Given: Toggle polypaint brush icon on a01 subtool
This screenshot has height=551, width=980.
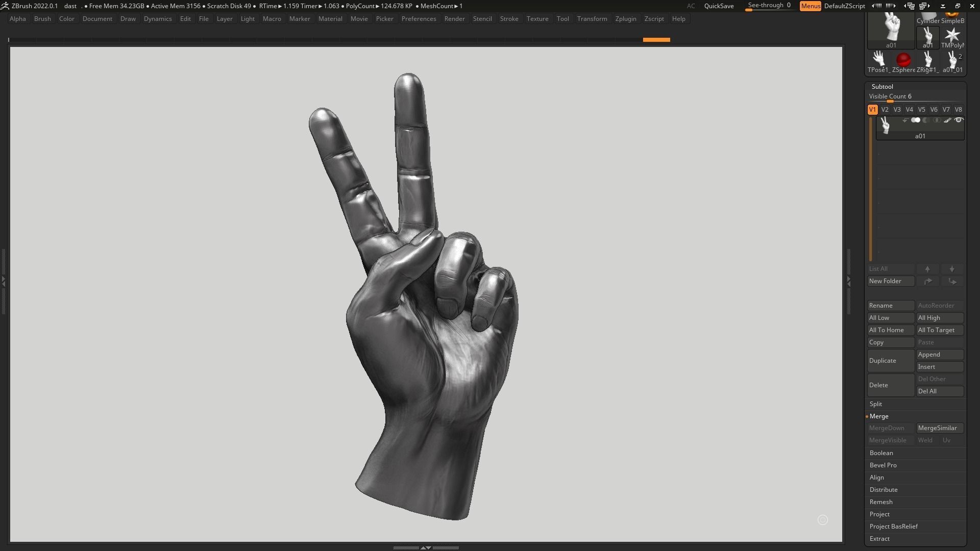Looking at the screenshot, I should coord(947,120).
